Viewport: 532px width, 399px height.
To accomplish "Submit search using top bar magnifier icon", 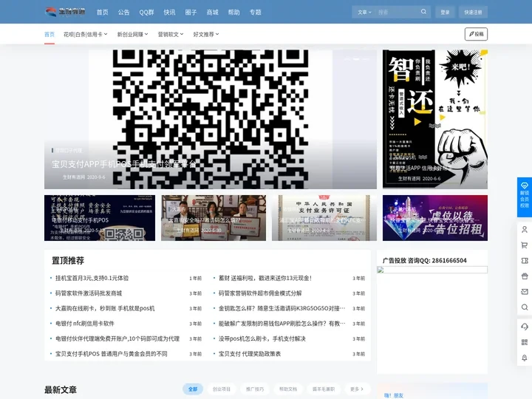I will pyautogui.click(x=423, y=12).
